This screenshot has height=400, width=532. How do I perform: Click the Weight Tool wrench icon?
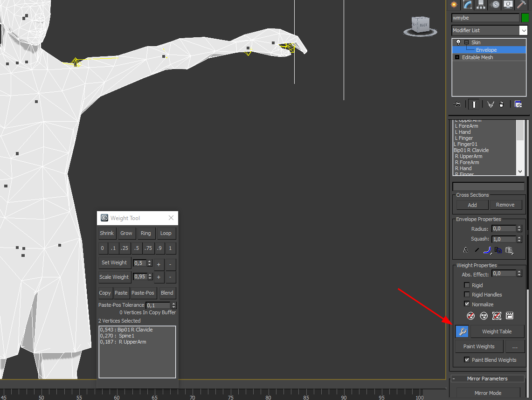pyautogui.click(x=462, y=331)
